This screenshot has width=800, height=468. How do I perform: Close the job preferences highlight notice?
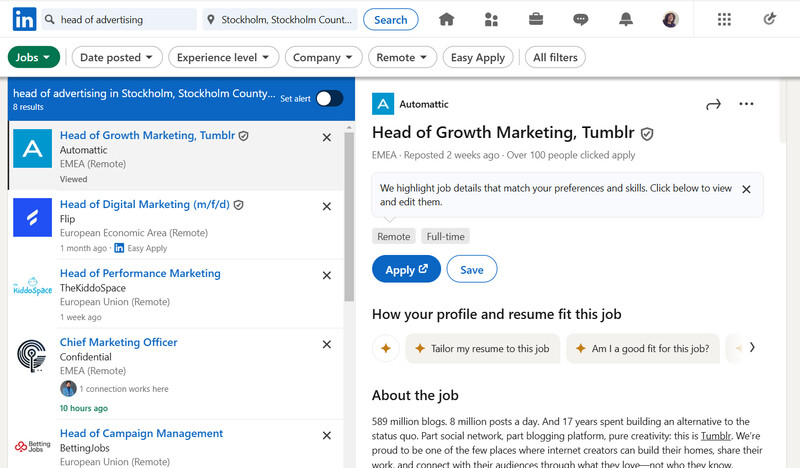click(x=746, y=189)
